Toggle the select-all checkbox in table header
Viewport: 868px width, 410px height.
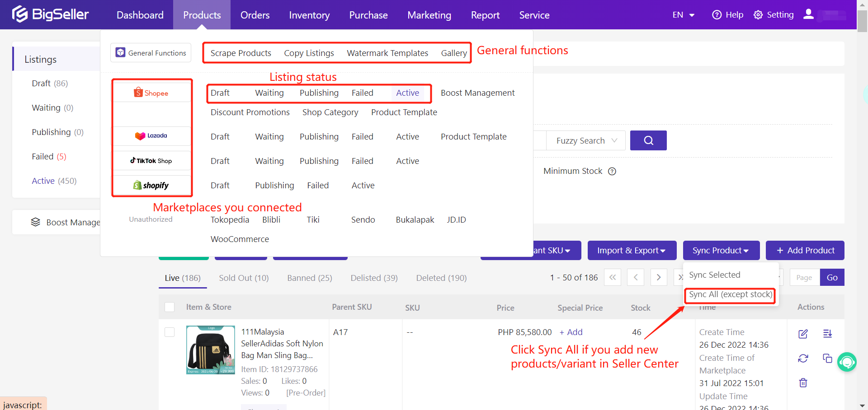170,307
